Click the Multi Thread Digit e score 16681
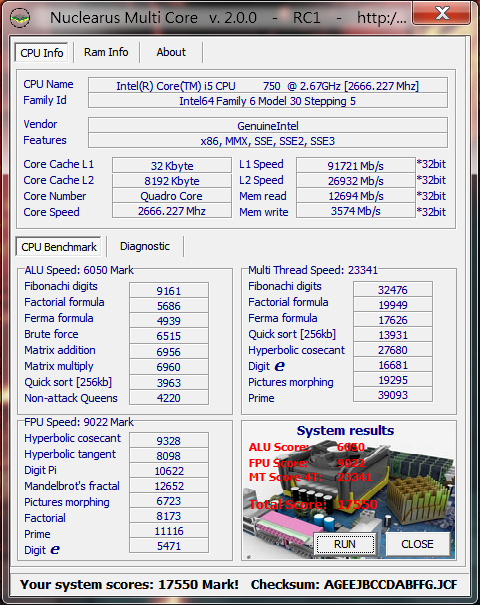480x605 pixels. click(x=393, y=365)
